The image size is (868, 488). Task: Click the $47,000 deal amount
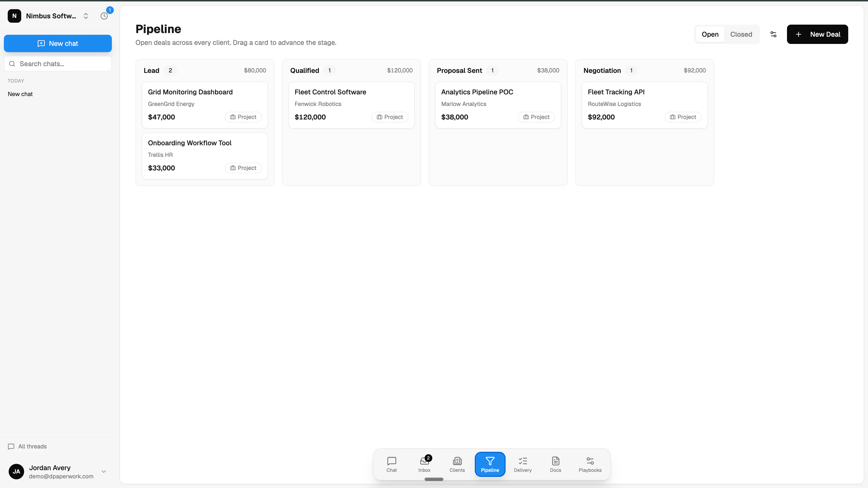point(161,117)
